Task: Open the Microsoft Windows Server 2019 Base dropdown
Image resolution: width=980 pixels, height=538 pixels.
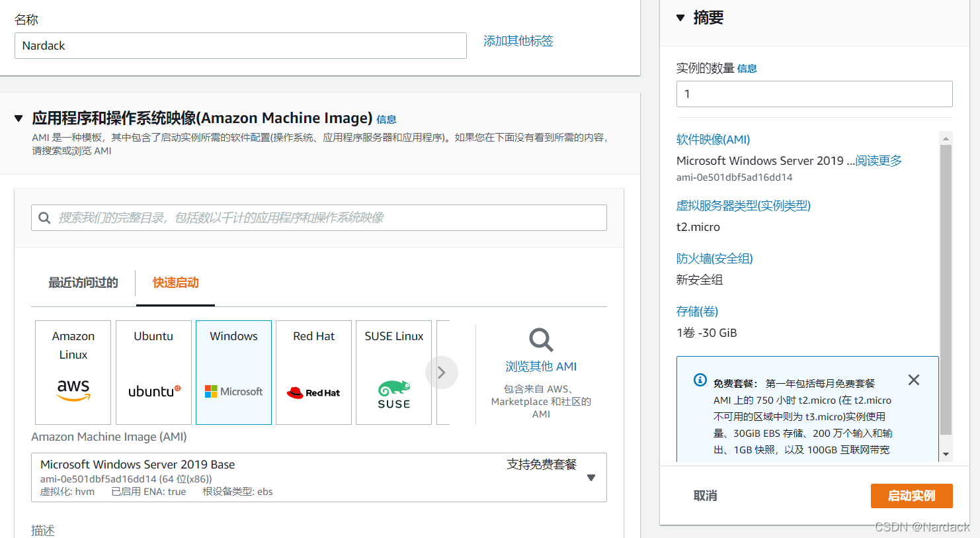Action: click(319, 477)
